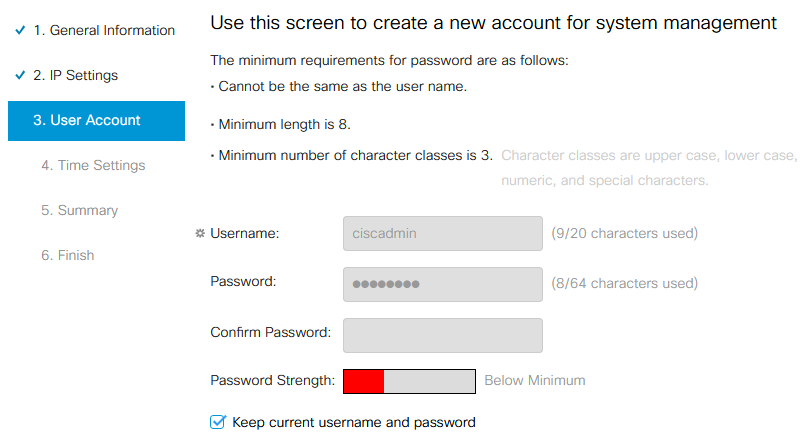This screenshot has height=438, width=803.
Task: Open step 1 General Information
Action: (x=104, y=30)
